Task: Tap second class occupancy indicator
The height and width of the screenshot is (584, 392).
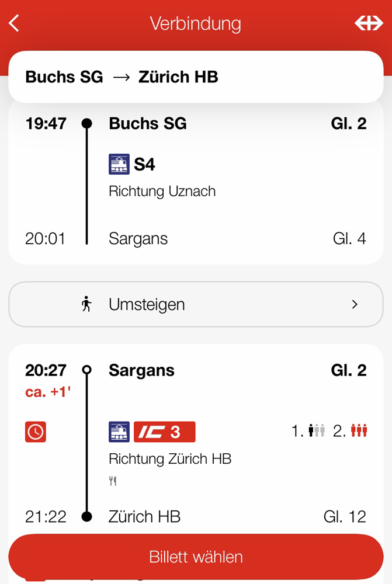Action: (x=350, y=431)
